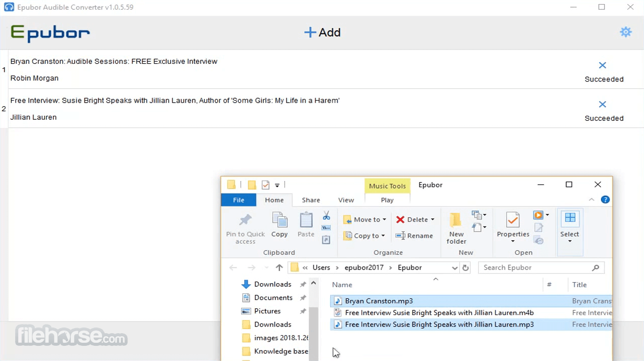Open the File menu in Explorer
Image resolution: width=644 pixels, height=361 pixels.
[x=239, y=200]
